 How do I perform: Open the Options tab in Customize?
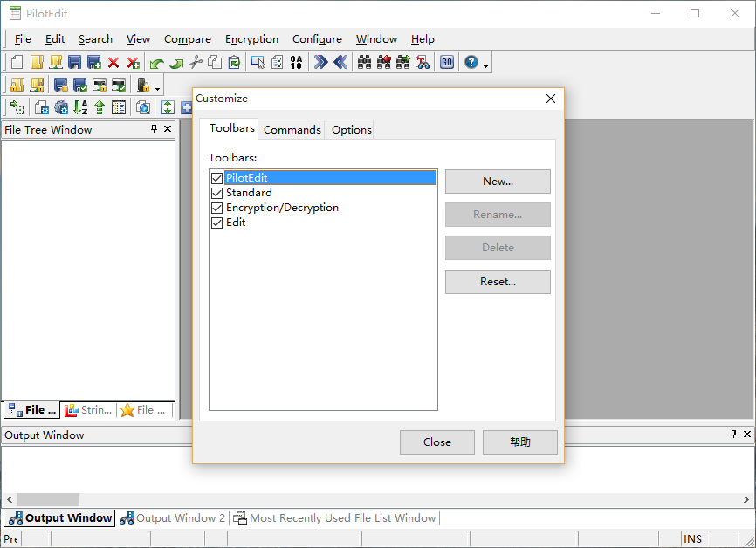coord(352,130)
